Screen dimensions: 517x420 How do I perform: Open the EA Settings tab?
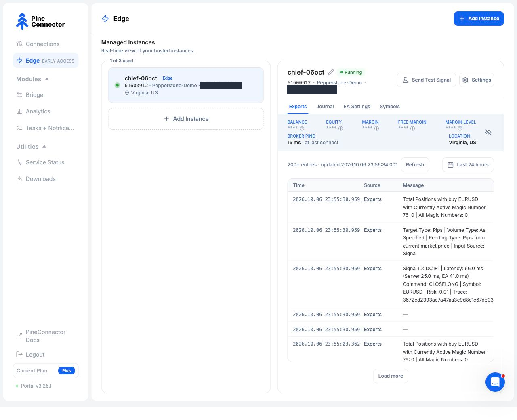(x=357, y=107)
